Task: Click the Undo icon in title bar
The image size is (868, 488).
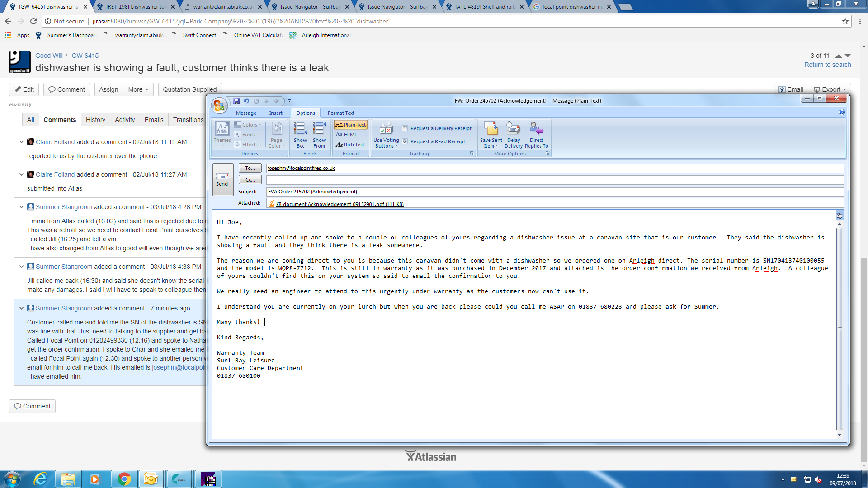Action: click(246, 101)
